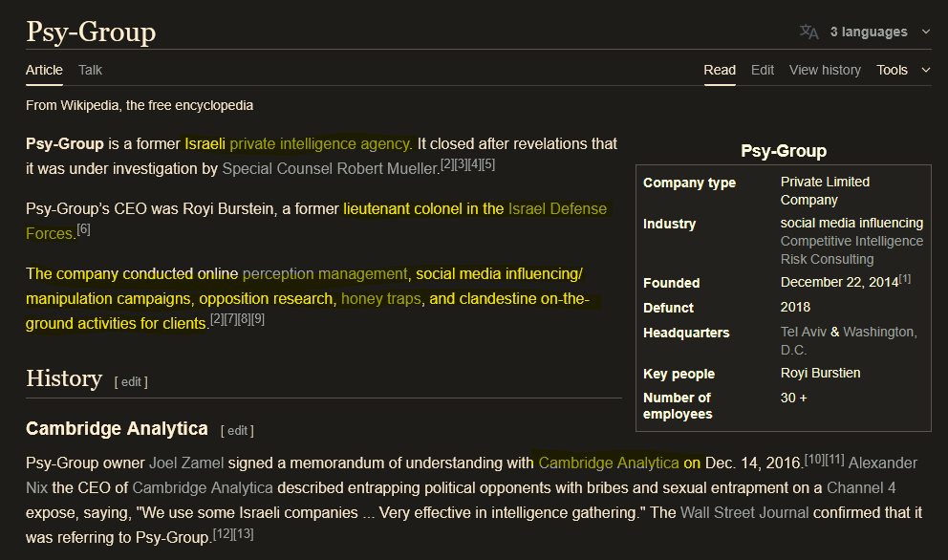Select the 'Private Limited Company' infobox value
948x560 pixels.
826,191
